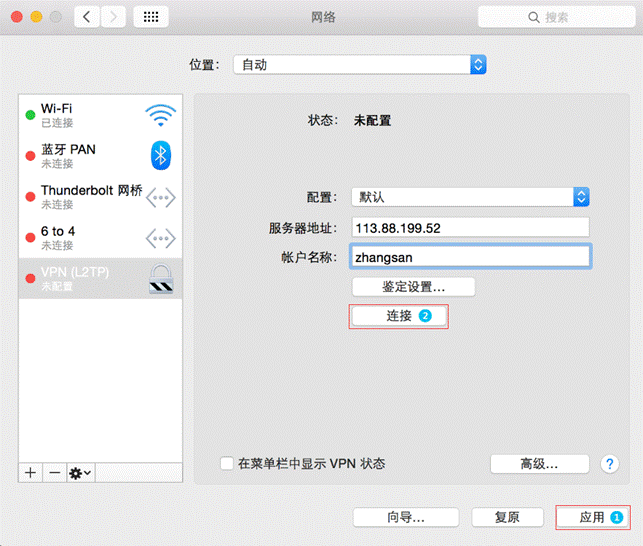The height and width of the screenshot is (546, 643).
Task: Select the 6 to 4 service
Action: point(100,238)
